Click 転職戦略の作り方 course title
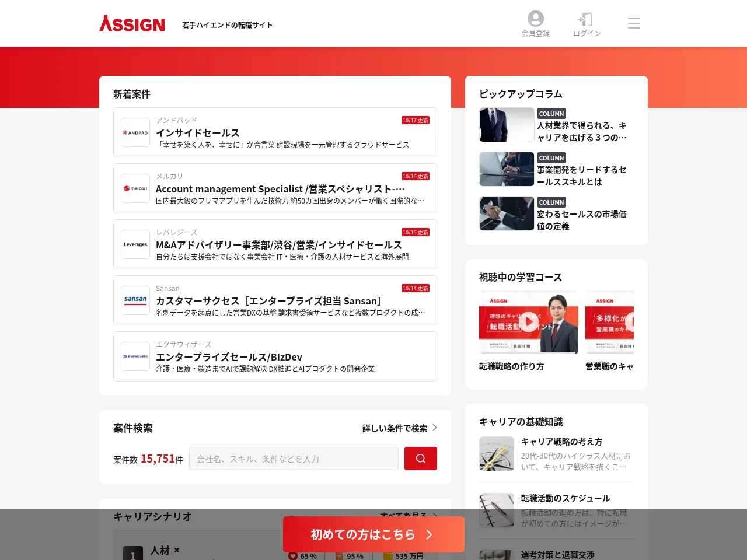Viewport: 747px width, 560px height. [x=511, y=366]
